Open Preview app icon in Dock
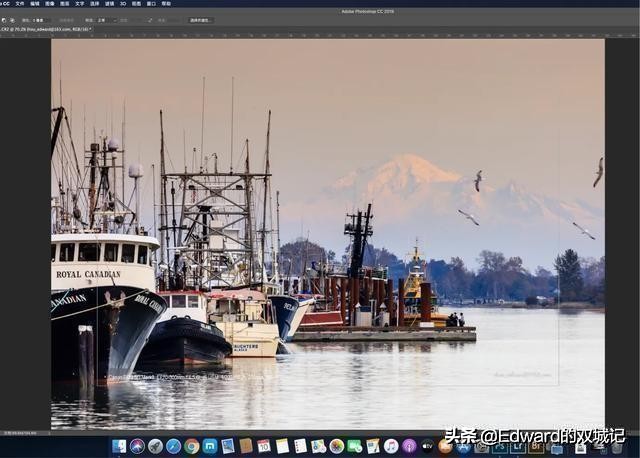 tap(228, 446)
